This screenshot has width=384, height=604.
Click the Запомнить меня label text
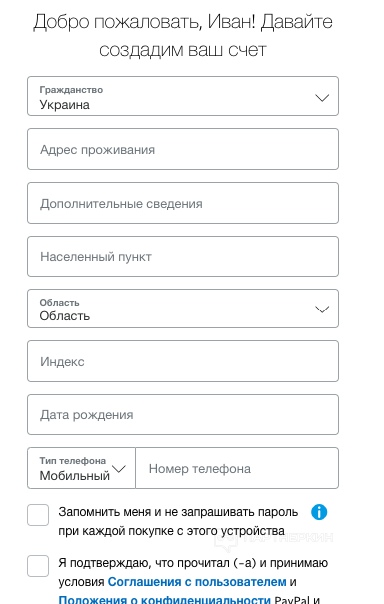coord(178,521)
